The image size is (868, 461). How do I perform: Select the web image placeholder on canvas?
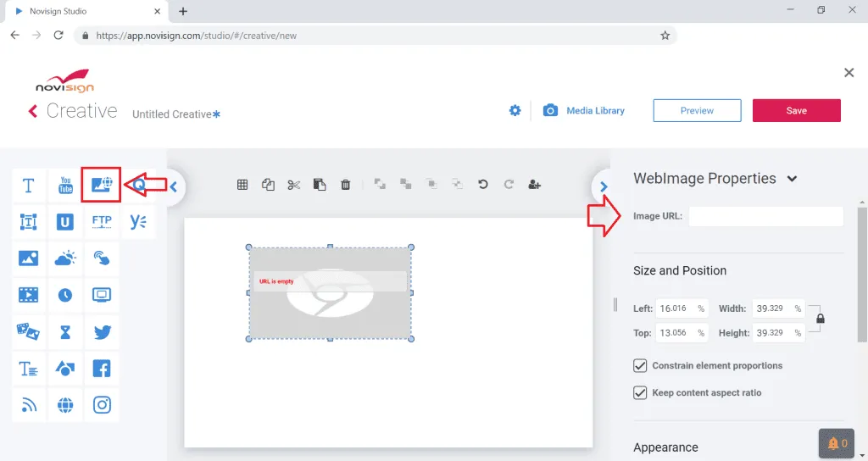pos(330,292)
